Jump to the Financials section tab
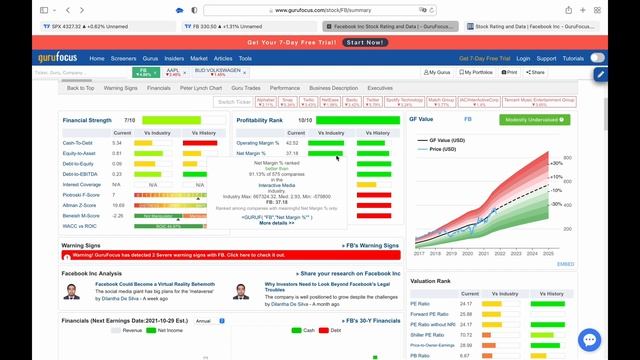This screenshot has width=640, height=360. click(159, 88)
